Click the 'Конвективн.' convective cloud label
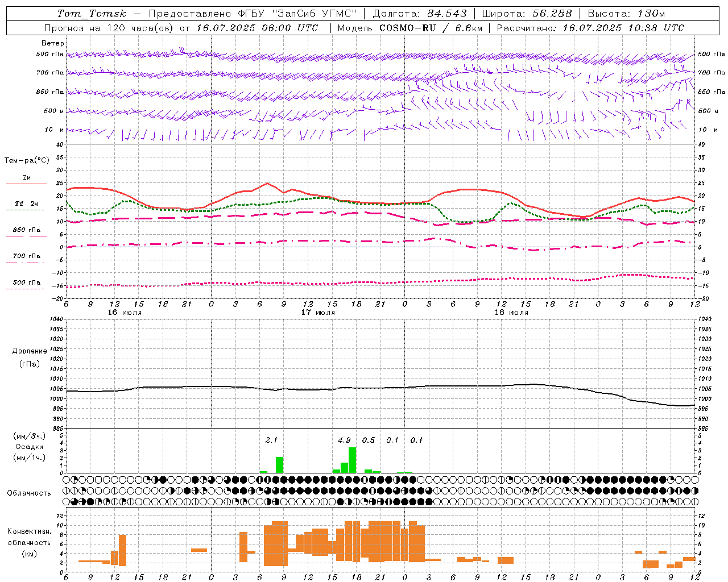Screen dimensions: 728x582 [30, 531]
